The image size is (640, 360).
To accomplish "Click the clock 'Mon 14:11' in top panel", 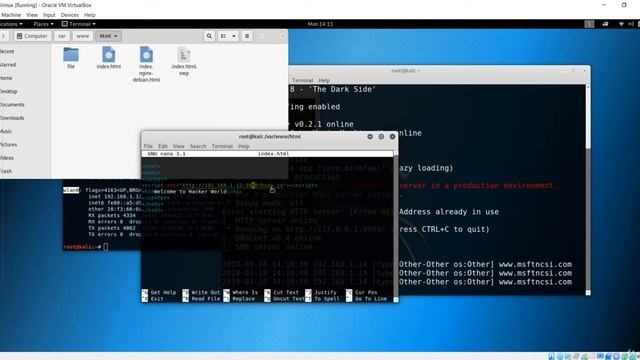I will (320, 24).
